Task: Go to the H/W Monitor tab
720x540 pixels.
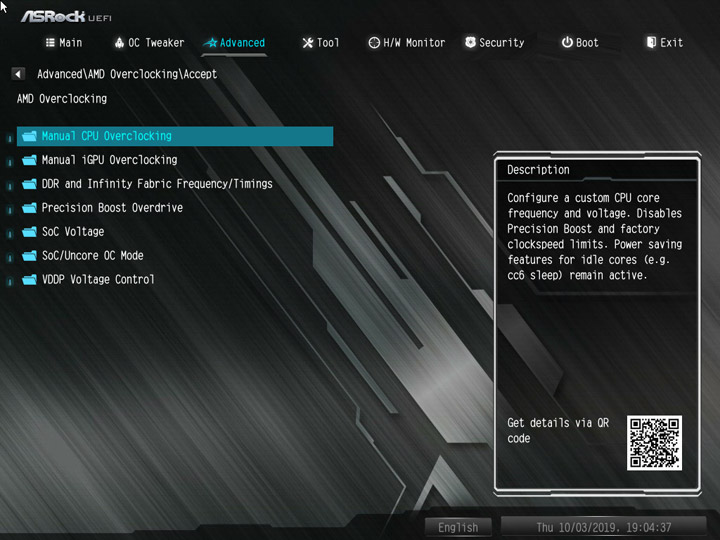Action: pos(407,43)
